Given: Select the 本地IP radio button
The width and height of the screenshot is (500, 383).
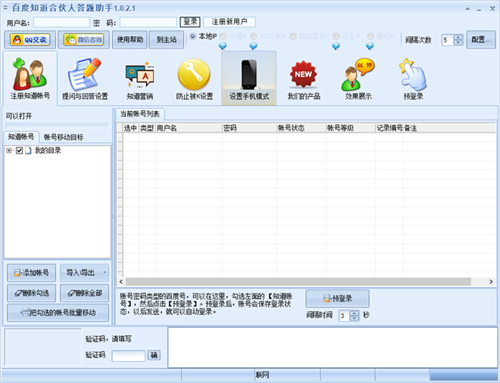Looking at the screenshot, I should pyautogui.click(x=193, y=36).
